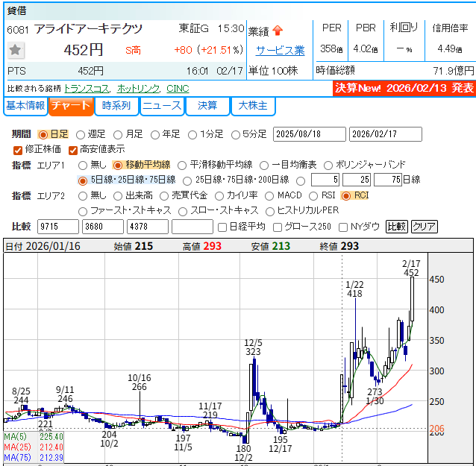Image resolution: width=476 pixels, height=466 pixels.
Task: Select ファースト・ストキャス indicator
Action: (x=83, y=212)
